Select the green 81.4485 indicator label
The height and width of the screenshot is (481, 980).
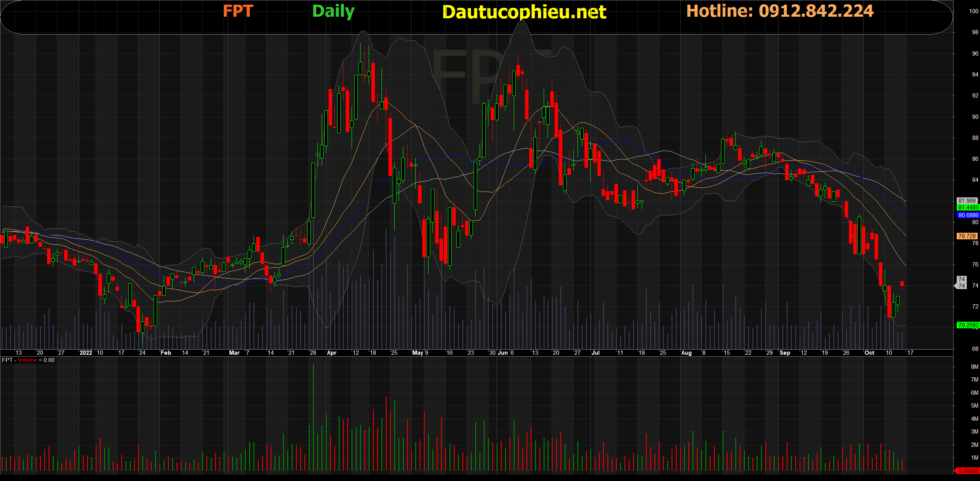coord(968,207)
